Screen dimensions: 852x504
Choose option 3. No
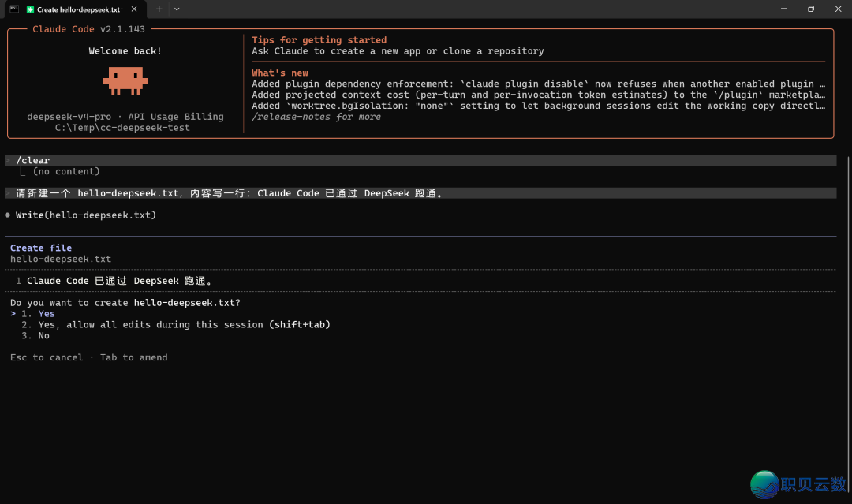point(35,336)
